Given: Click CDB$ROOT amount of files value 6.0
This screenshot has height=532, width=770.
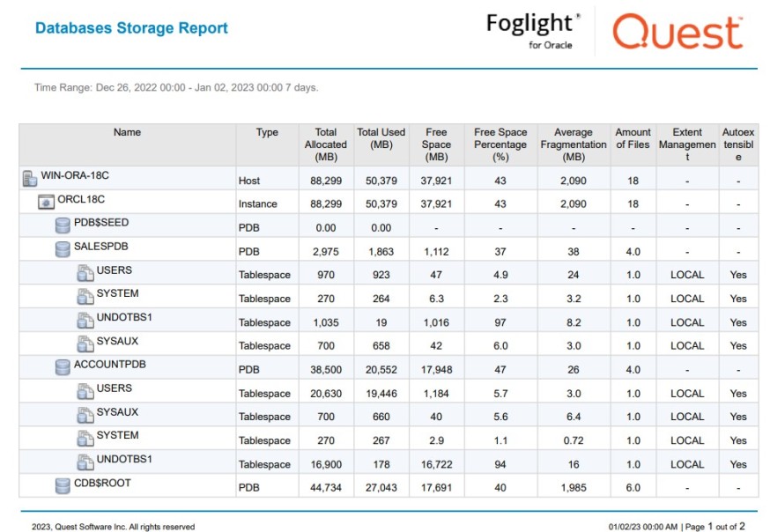Looking at the screenshot, I should pyautogui.click(x=633, y=488).
